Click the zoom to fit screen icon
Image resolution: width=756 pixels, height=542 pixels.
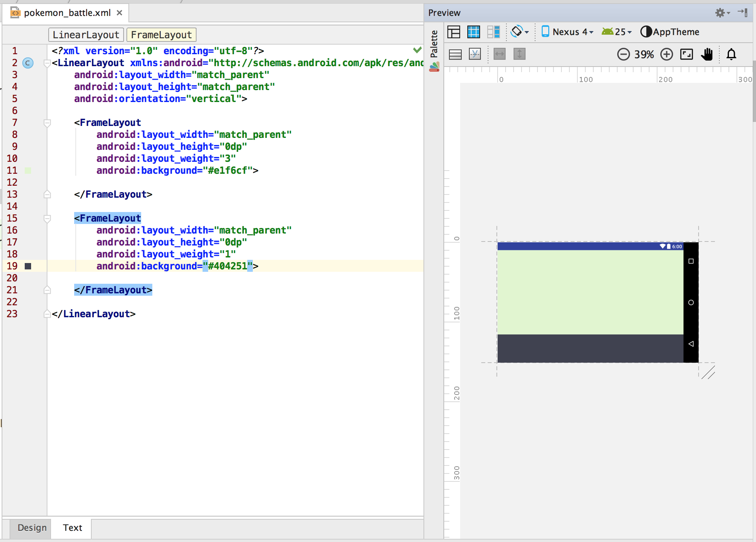[686, 54]
